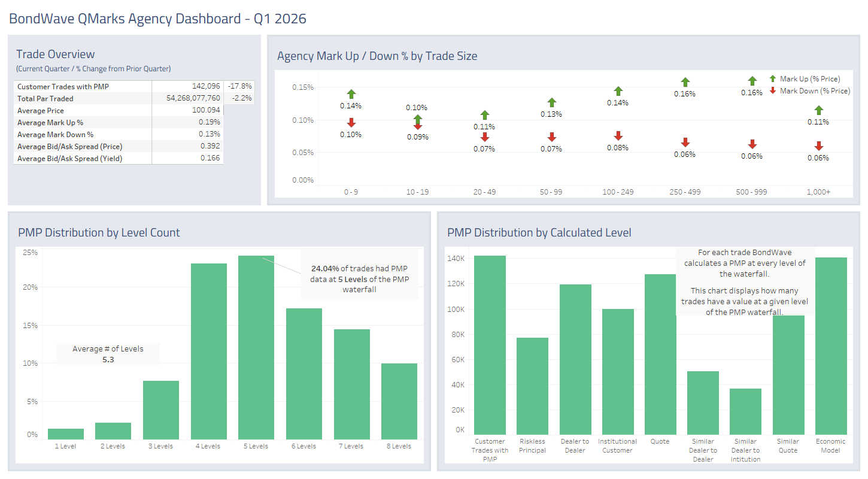The width and height of the screenshot is (868, 479).
Task: Select the red Mark Down legend arrow
Action: pyautogui.click(x=773, y=90)
